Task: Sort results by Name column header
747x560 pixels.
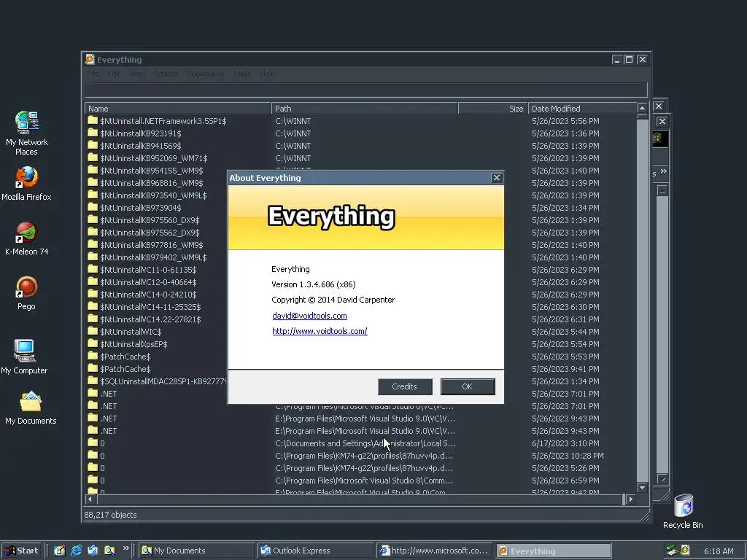Action: click(x=178, y=109)
